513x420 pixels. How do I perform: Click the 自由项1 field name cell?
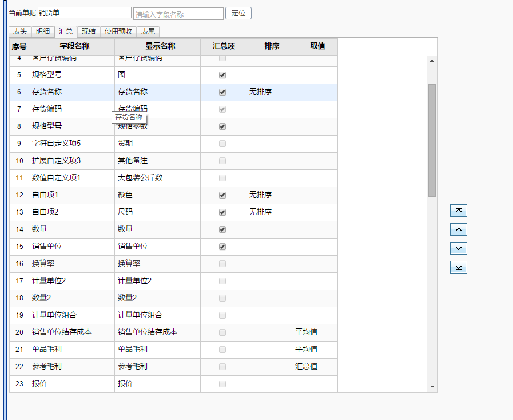tap(71, 195)
